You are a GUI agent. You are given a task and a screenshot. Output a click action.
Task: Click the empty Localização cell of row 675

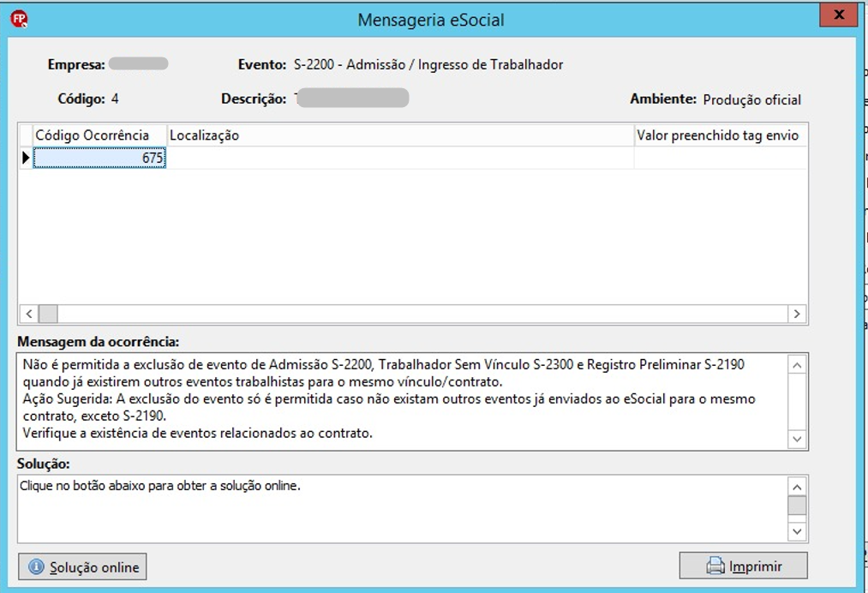400,158
